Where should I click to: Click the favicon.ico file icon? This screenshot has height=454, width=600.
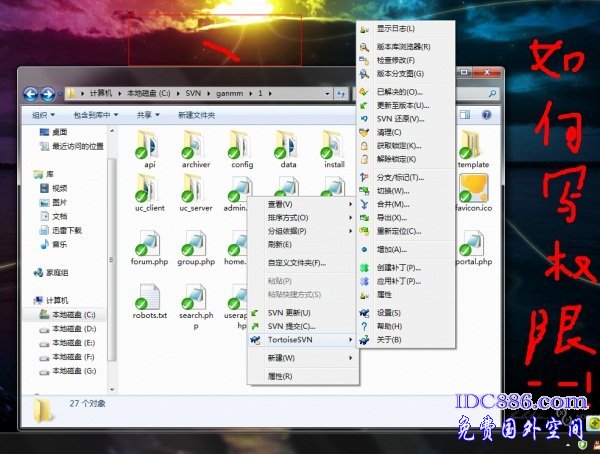(472, 190)
